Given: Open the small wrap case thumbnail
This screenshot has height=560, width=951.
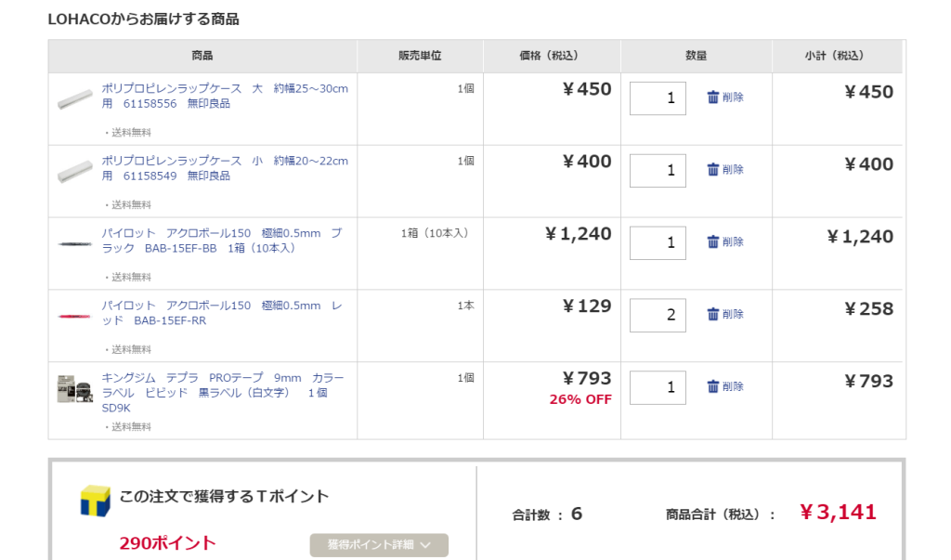Looking at the screenshot, I should pyautogui.click(x=74, y=171).
